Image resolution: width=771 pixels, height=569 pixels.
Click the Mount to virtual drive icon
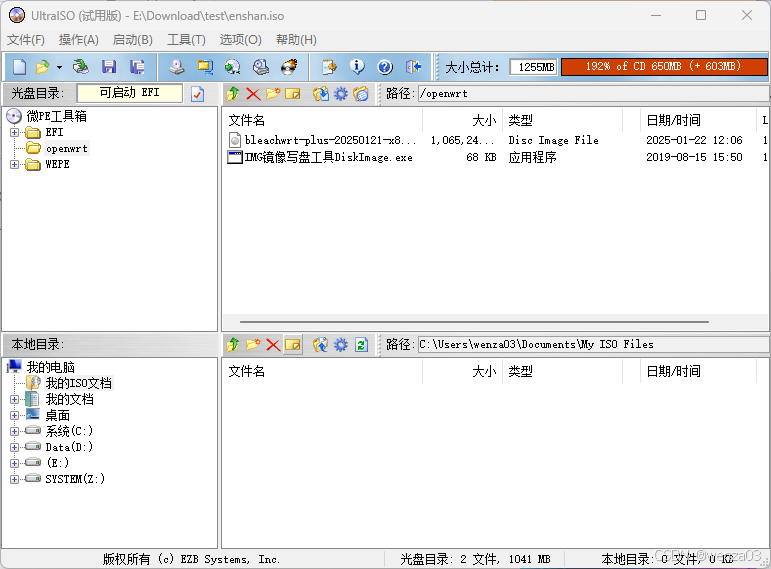(x=261, y=67)
